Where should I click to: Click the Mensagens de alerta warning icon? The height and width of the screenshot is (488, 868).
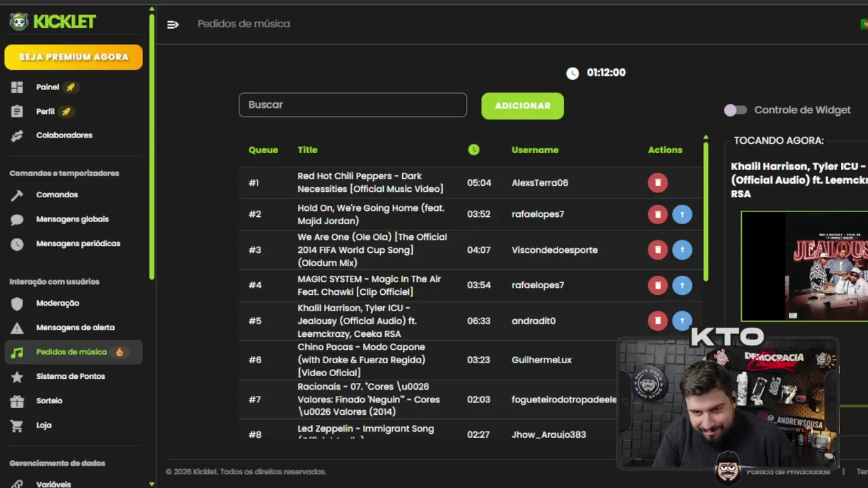17,328
